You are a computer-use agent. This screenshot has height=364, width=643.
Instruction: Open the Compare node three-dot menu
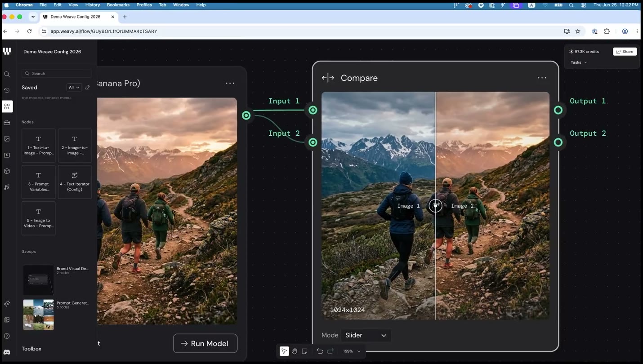click(542, 78)
